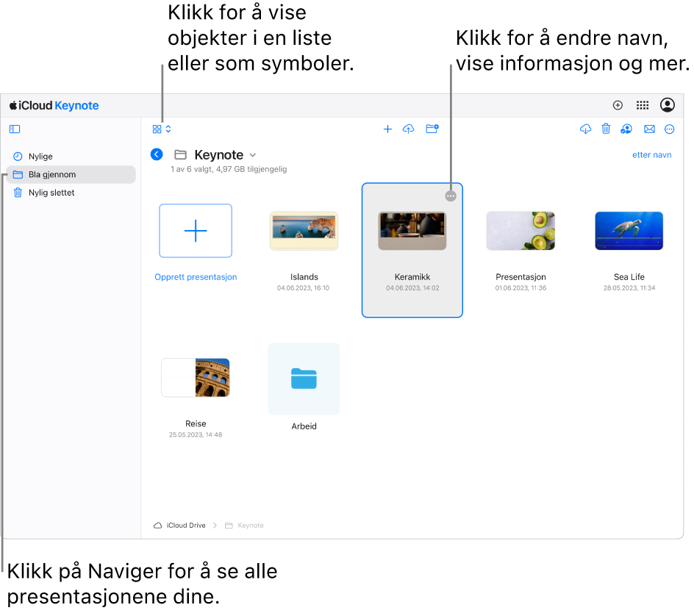The height and width of the screenshot is (616, 694).
Task: Select the Presentasjon thumbnail with avocados
Action: coord(520,231)
